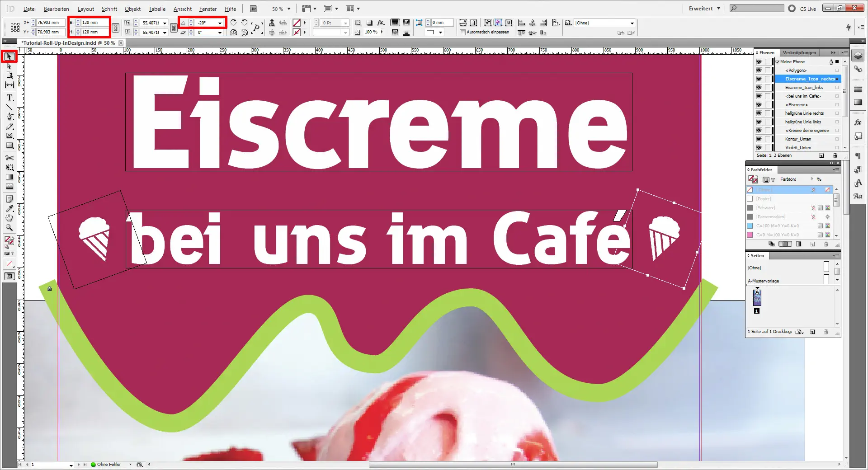The height and width of the screenshot is (470, 868).
Task: Select the Type tool
Action: 9,98
